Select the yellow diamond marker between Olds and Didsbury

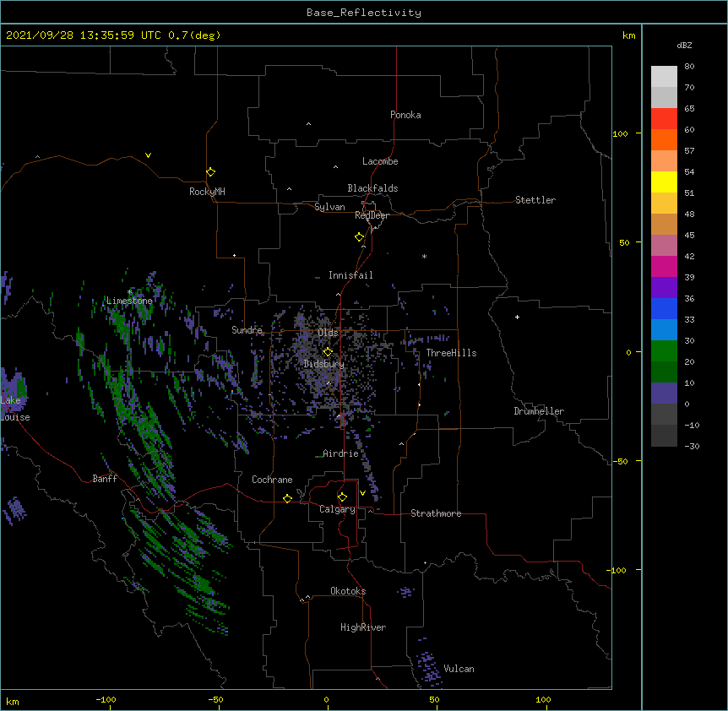pyautogui.click(x=328, y=351)
